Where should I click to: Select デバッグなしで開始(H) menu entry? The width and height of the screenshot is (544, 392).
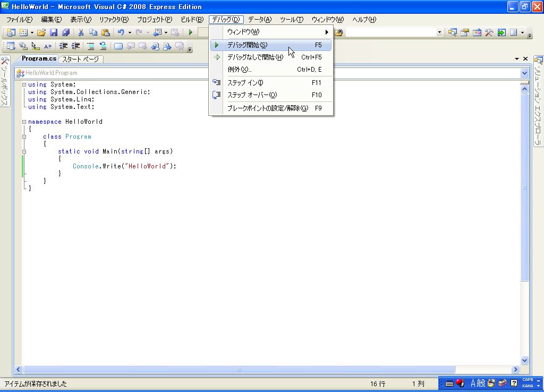click(x=270, y=57)
